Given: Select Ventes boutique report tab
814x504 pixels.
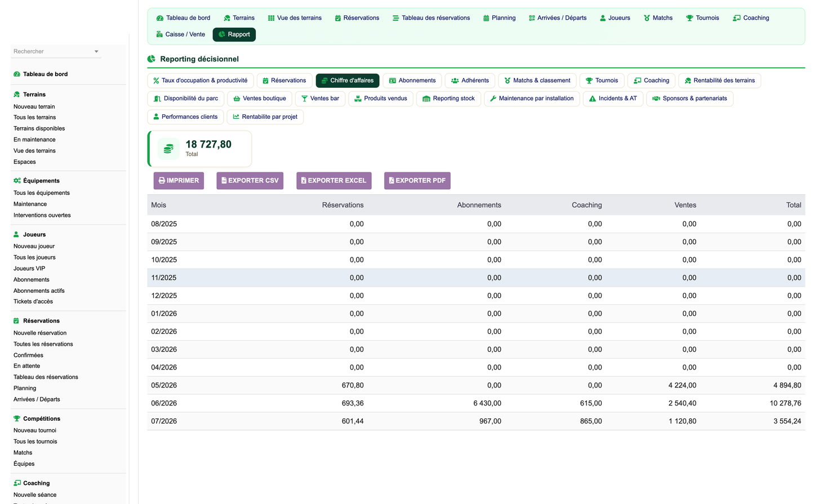Looking at the screenshot, I should click(260, 99).
